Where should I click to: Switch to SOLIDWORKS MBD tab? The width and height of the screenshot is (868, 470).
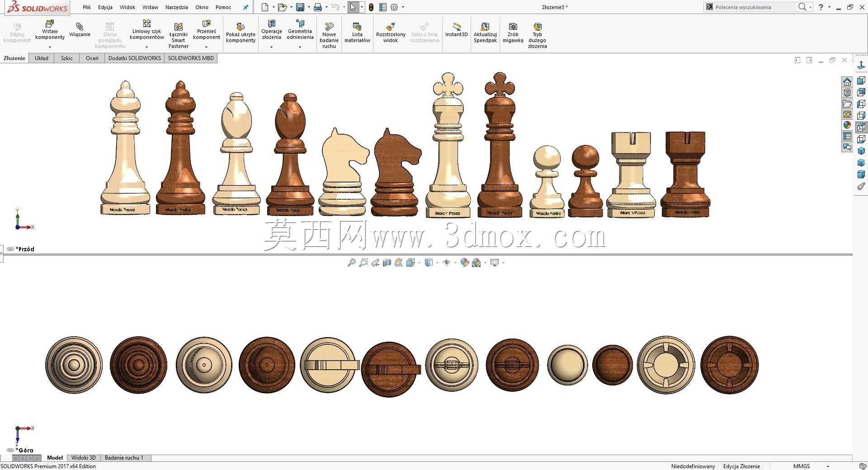pyautogui.click(x=191, y=58)
